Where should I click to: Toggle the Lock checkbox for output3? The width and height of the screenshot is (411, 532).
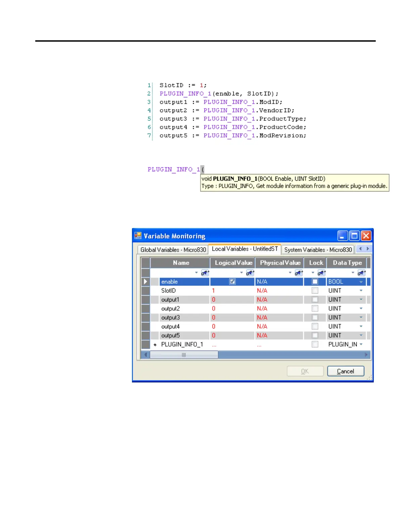point(315,317)
